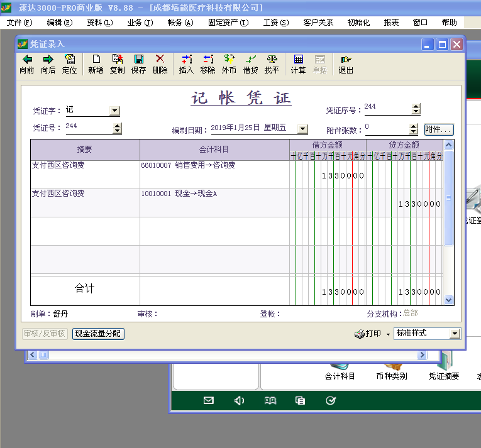Viewport: 481px width, 448px height.
Task: Click the 新增 (New) toolbar icon
Action: tap(96, 64)
